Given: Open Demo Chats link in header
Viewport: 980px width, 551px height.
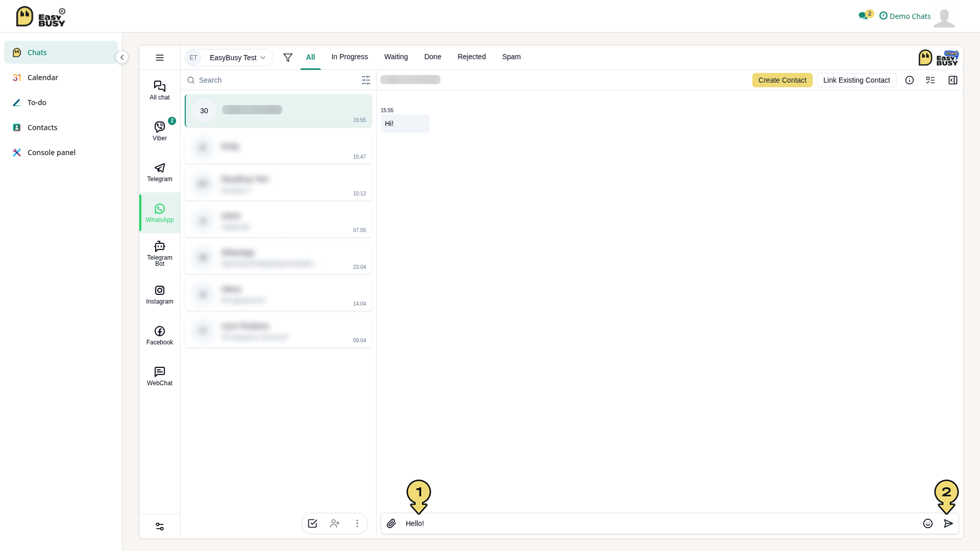Looking at the screenshot, I should [x=905, y=16].
